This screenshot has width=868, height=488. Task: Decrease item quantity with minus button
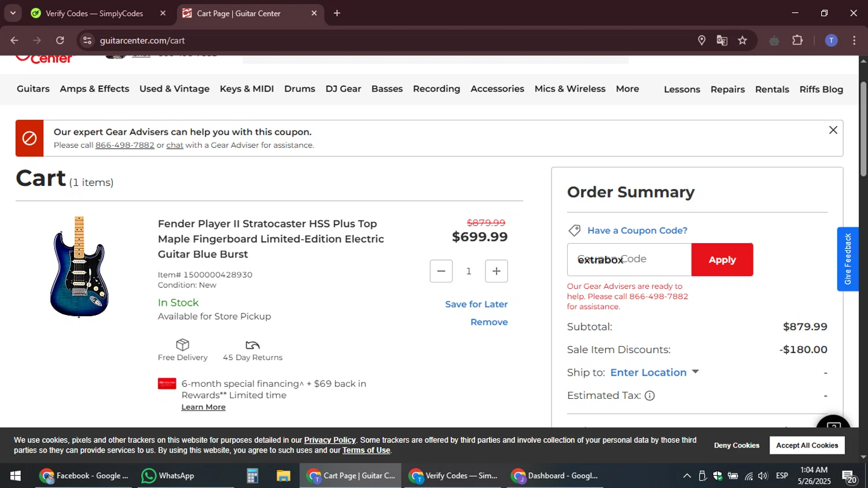click(x=441, y=271)
